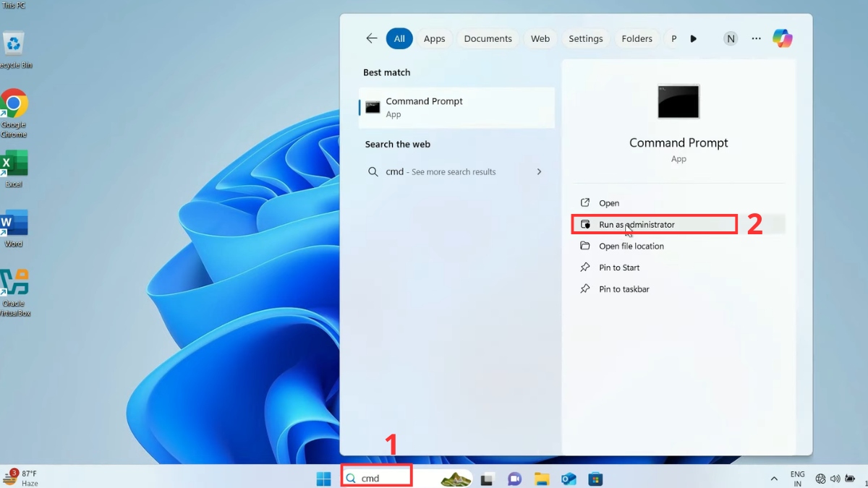Open the more options (...) menu
The width and height of the screenshot is (868, 488).
click(756, 38)
